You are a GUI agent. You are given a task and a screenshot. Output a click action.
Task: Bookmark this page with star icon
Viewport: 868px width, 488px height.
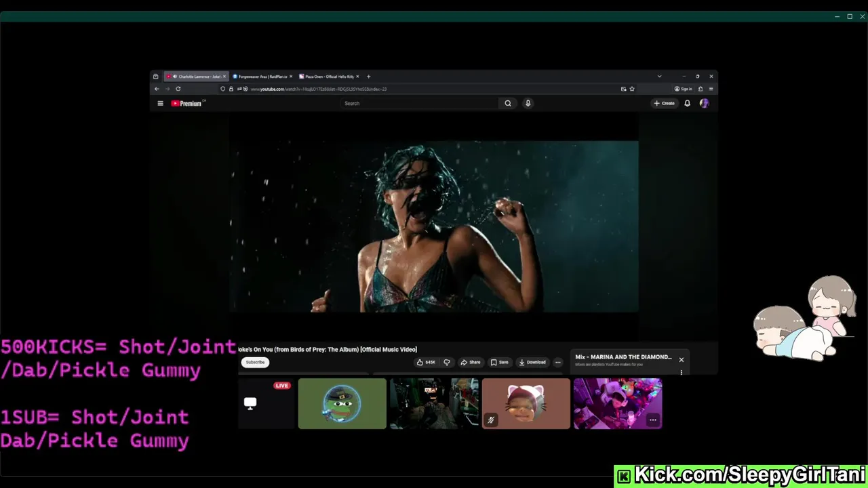(x=632, y=89)
